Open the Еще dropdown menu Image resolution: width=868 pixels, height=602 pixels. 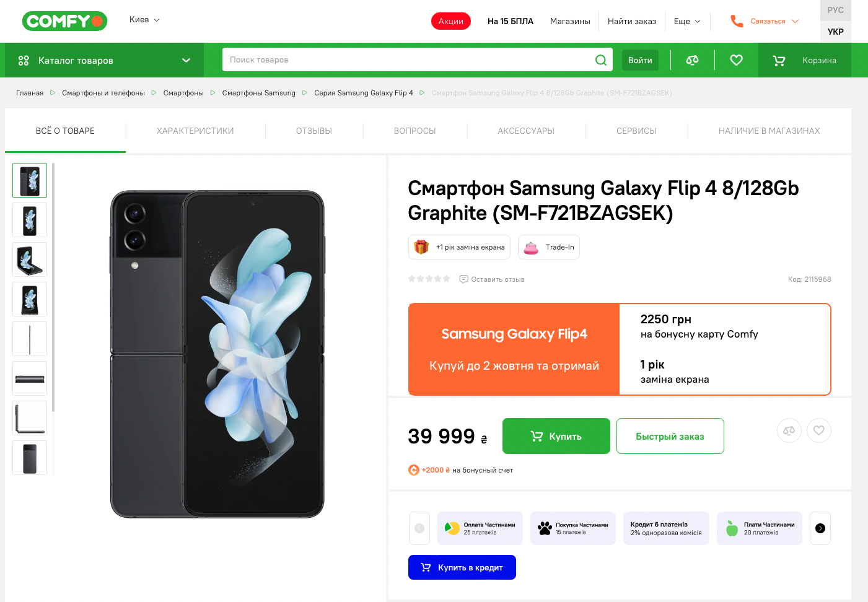tap(686, 21)
